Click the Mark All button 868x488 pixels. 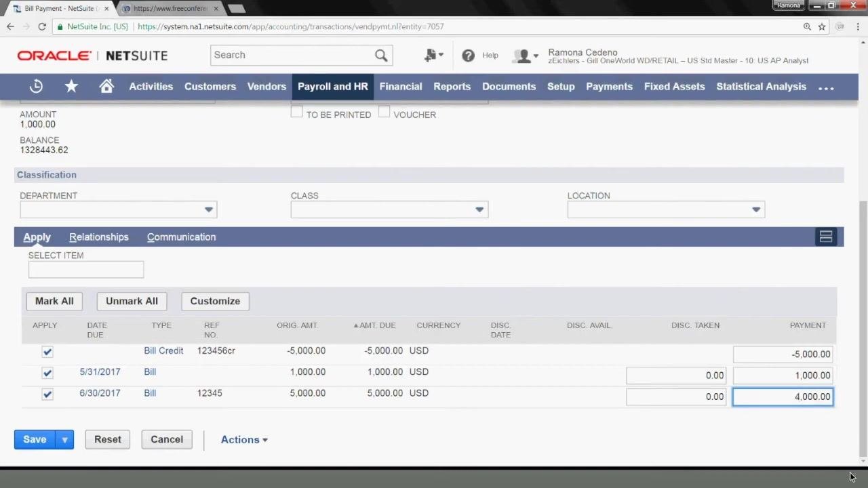[x=54, y=301]
